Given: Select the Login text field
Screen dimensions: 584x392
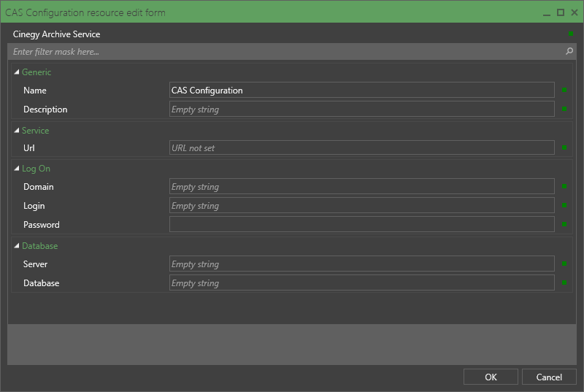Looking at the screenshot, I should coord(361,205).
